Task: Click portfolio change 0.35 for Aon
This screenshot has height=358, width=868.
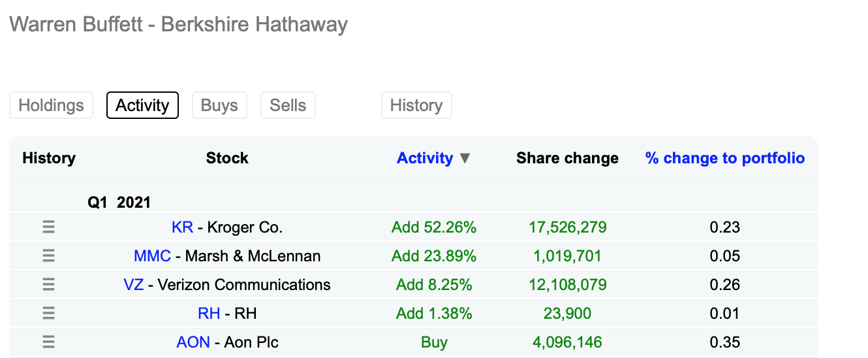Action: point(725,342)
